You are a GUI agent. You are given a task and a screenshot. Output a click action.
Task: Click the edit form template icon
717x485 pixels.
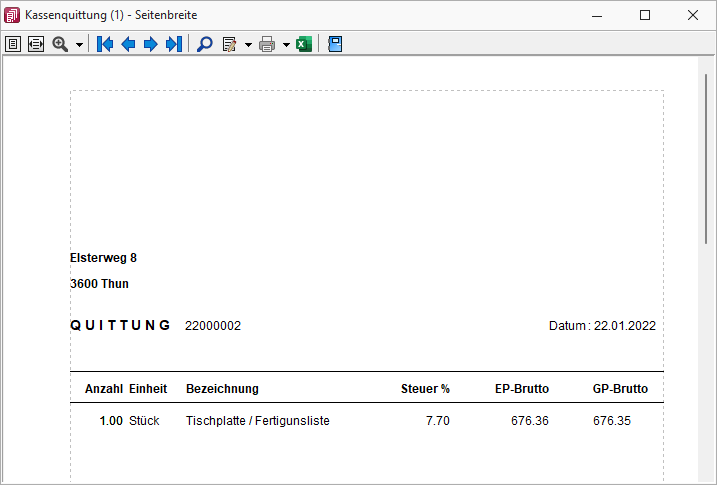[x=230, y=44]
